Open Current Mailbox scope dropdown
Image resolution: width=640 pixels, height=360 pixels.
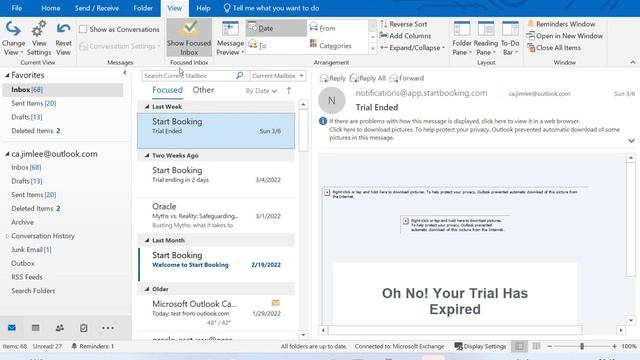278,76
